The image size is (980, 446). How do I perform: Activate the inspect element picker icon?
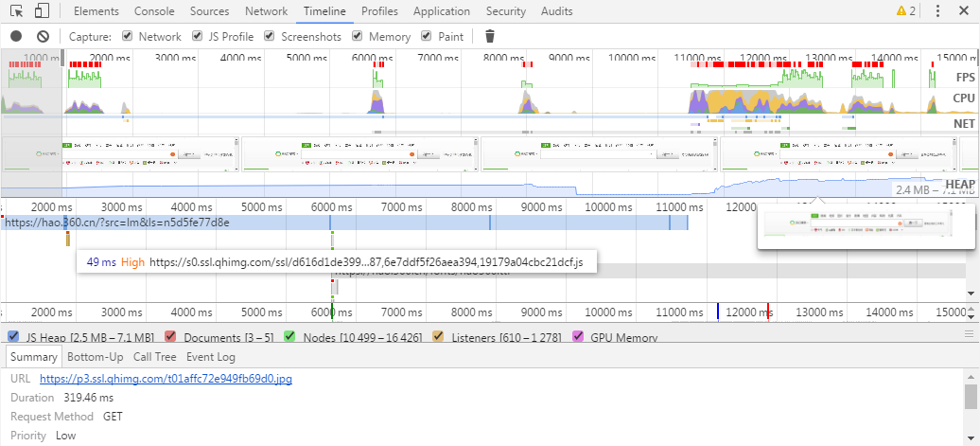click(17, 11)
